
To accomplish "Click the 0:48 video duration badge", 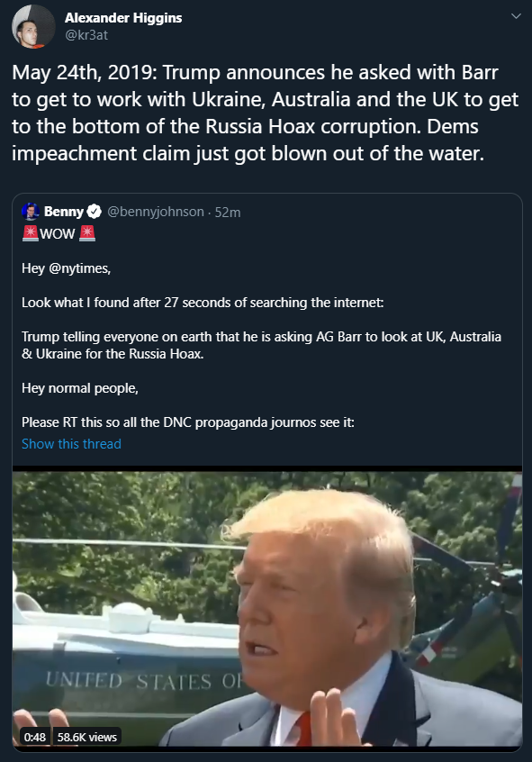I will [35, 737].
